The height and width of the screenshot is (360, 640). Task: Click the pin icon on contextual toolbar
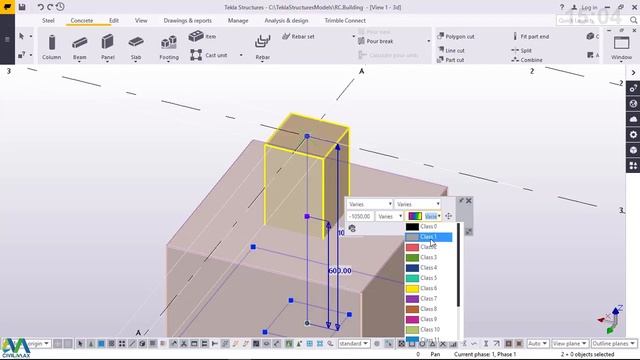coord(461,200)
